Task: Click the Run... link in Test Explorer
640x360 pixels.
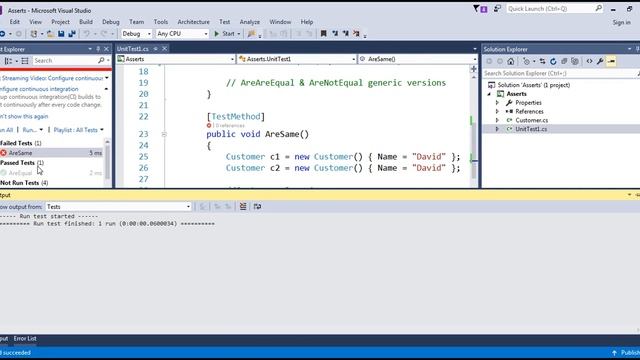Action: (x=29, y=130)
